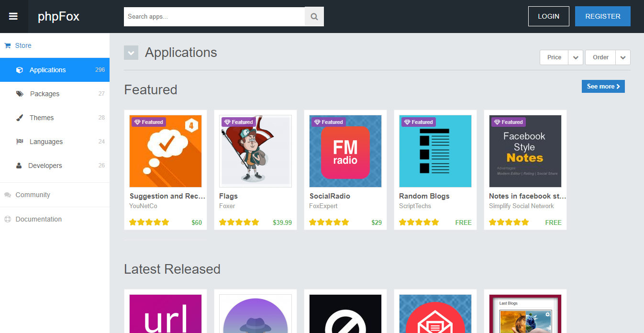
Task: Click the Documentation lifebuoy icon
Action: coord(8,220)
